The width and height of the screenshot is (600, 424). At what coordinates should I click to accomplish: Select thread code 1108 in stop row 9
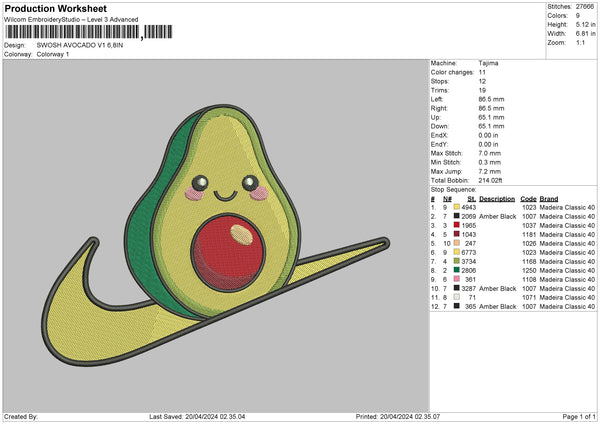tap(529, 279)
